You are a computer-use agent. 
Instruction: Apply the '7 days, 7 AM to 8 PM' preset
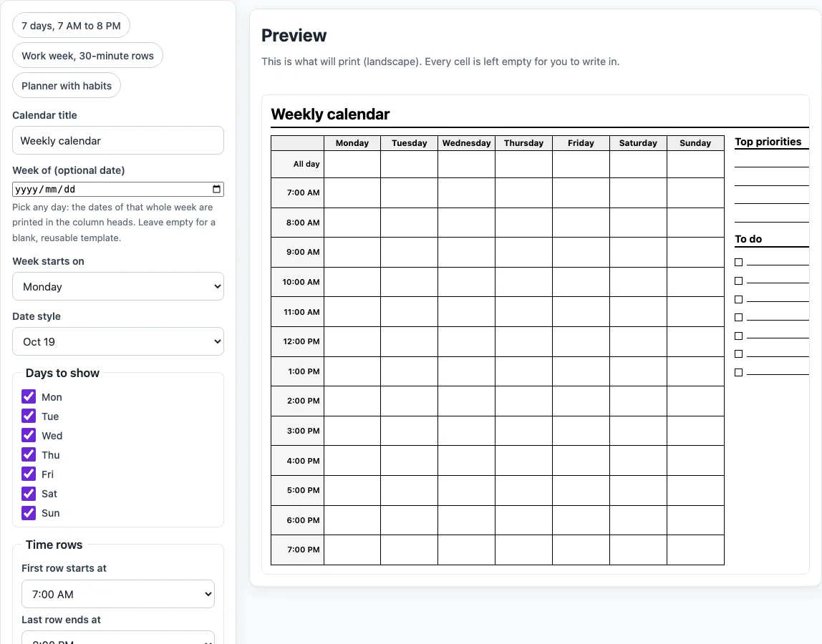coord(72,26)
